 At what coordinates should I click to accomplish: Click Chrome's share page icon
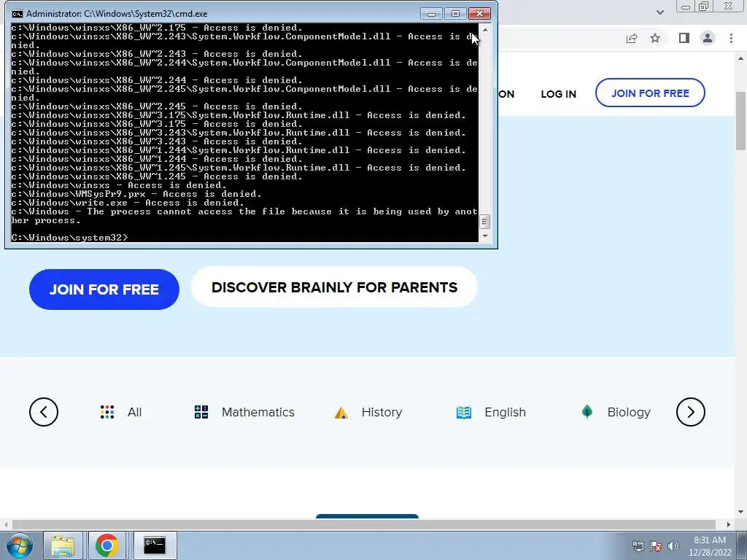coord(632,38)
